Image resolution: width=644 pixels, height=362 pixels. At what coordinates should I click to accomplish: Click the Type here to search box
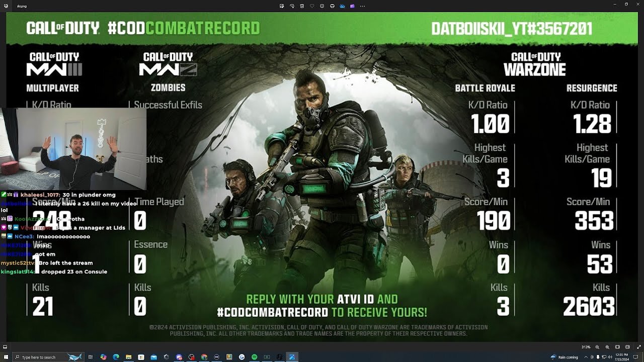coord(48,357)
